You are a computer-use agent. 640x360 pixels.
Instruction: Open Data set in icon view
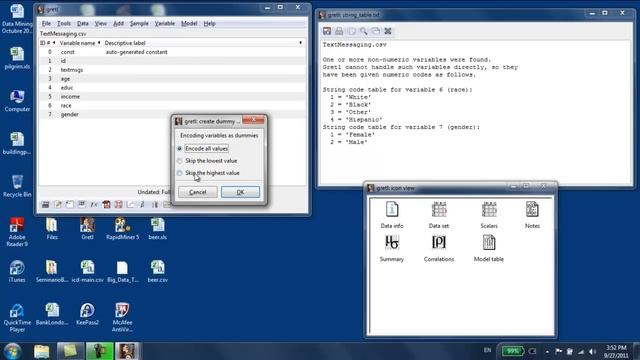coord(439,214)
